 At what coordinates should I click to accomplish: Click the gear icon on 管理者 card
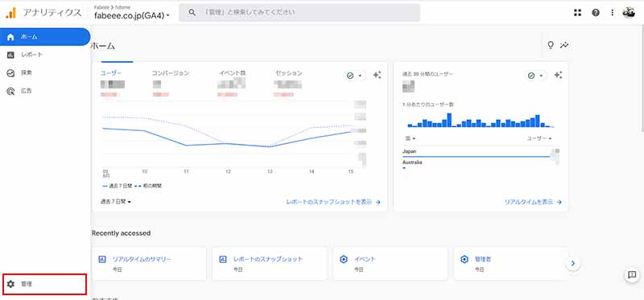[x=464, y=259]
